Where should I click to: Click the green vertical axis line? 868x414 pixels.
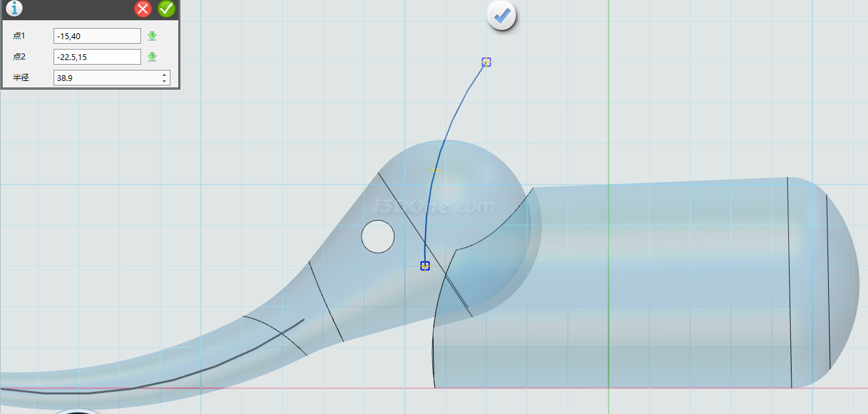608,98
